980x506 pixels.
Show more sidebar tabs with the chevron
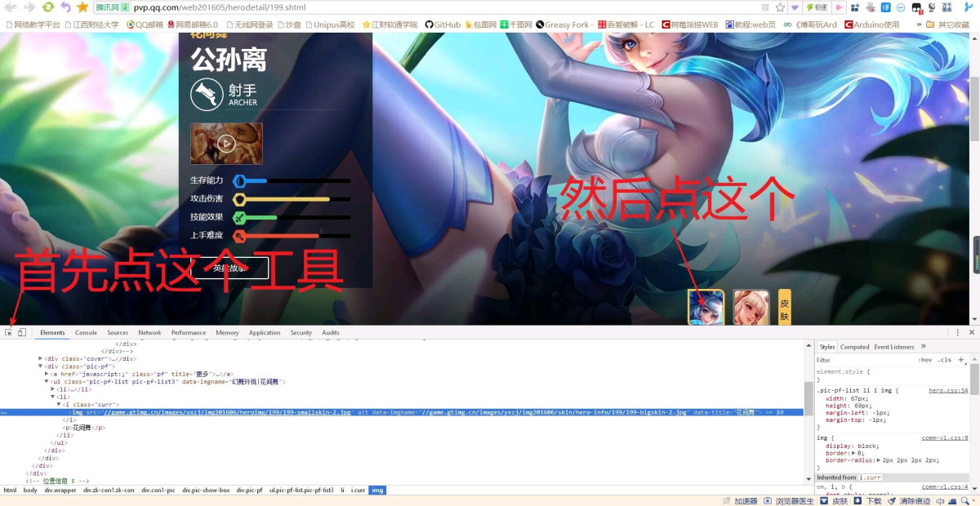coord(924,346)
